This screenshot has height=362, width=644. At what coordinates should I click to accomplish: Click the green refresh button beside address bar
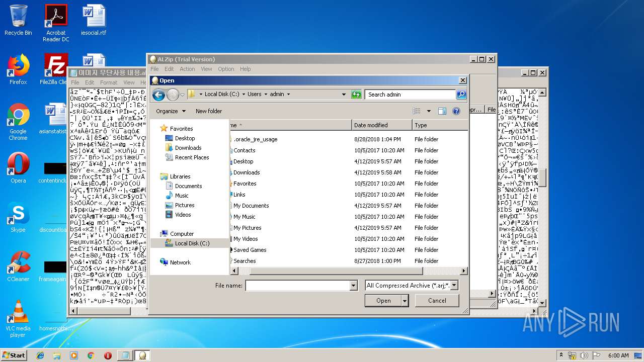[356, 94]
